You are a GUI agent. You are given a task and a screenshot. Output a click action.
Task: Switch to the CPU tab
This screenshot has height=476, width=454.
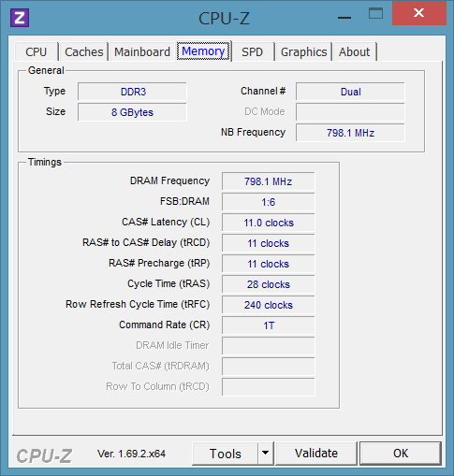point(37,51)
